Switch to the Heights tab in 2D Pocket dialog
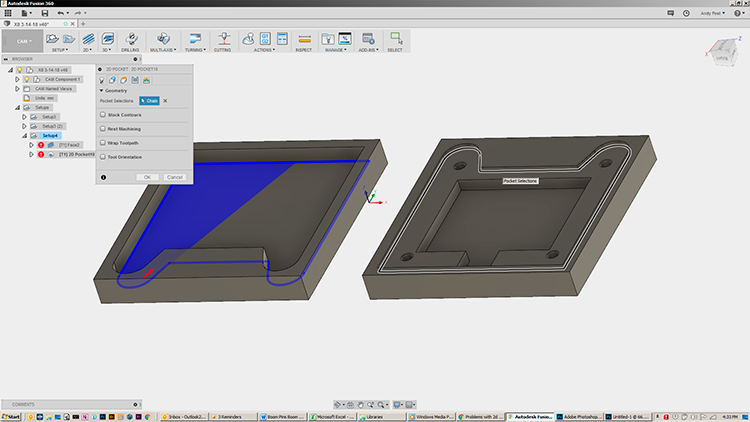This screenshot has width=750, height=422. click(x=123, y=80)
